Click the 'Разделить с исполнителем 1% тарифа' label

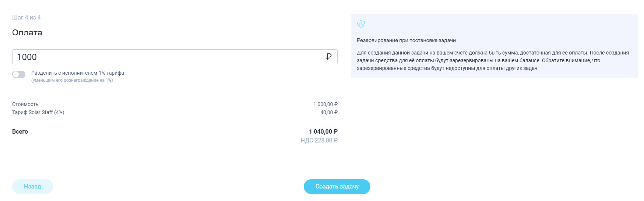(78, 73)
